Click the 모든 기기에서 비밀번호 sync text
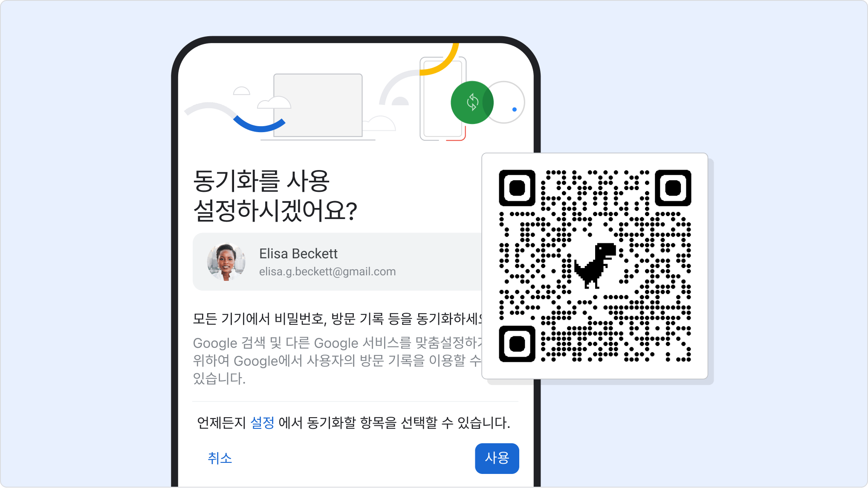This screenshot has height=488, width=868. (x=338, y=319)
